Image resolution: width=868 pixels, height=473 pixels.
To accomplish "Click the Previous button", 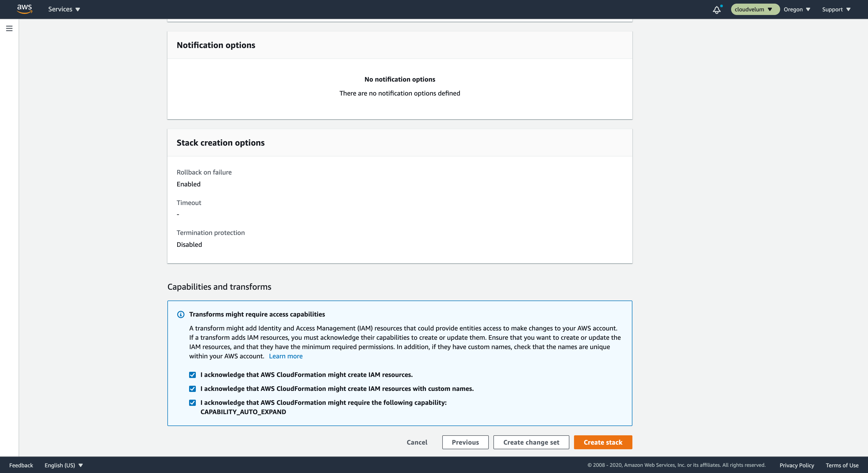I will pyautogui.click(x=465, y=442).
